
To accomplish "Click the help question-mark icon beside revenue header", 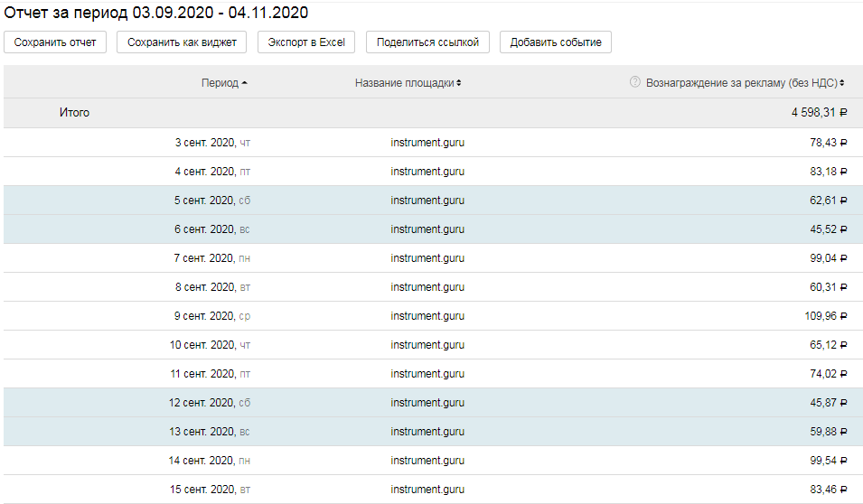I will point(634,82).
